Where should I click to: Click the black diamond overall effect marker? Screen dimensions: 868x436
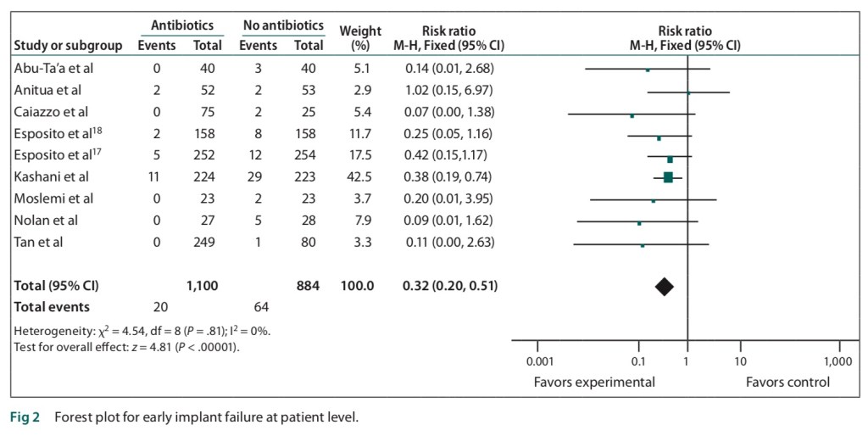[664, 287]
